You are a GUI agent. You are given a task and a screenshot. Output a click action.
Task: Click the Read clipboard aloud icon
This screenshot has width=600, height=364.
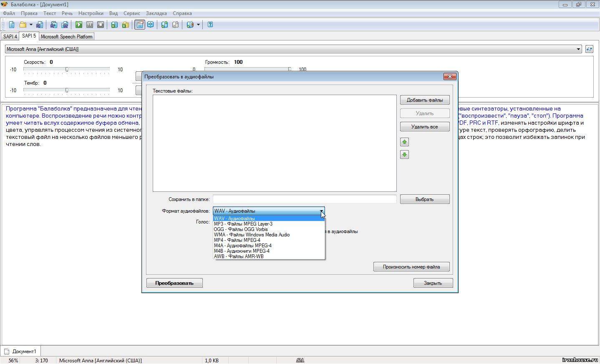[114, 25]
